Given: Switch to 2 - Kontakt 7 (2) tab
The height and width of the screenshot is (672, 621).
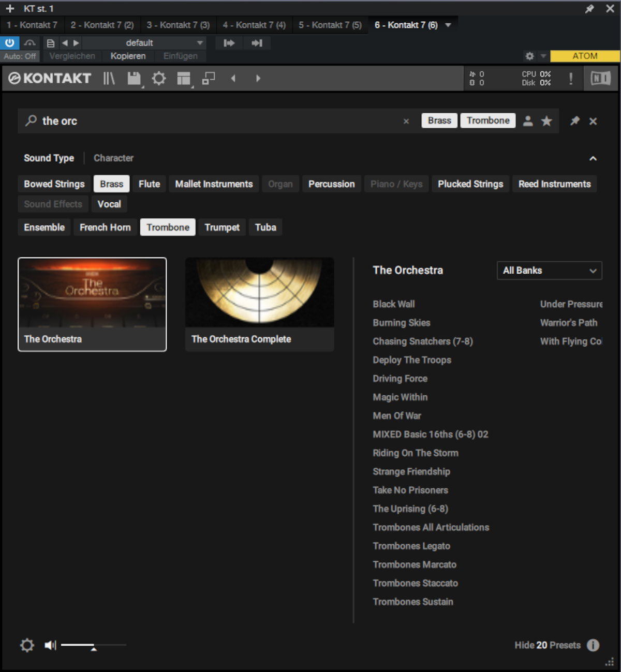Looking at the screenshot, I should tap(102, 25).
